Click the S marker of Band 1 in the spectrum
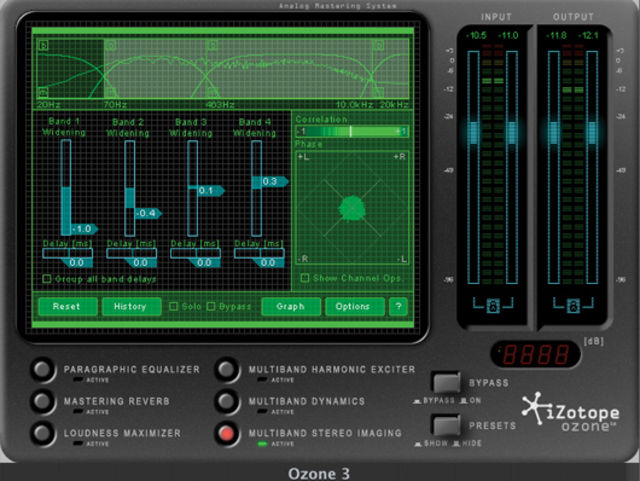 coord(44,45)
